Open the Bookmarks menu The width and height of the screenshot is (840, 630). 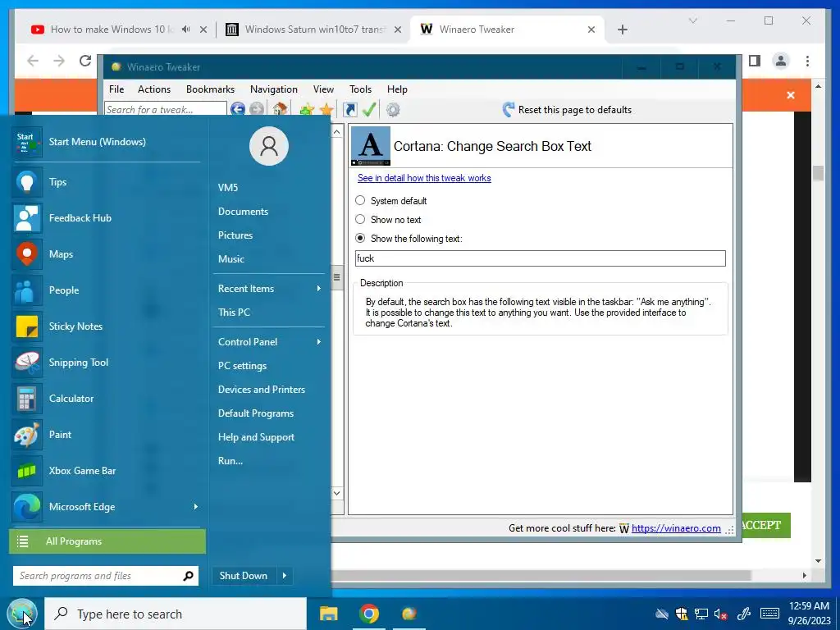(x=211, y=89)
